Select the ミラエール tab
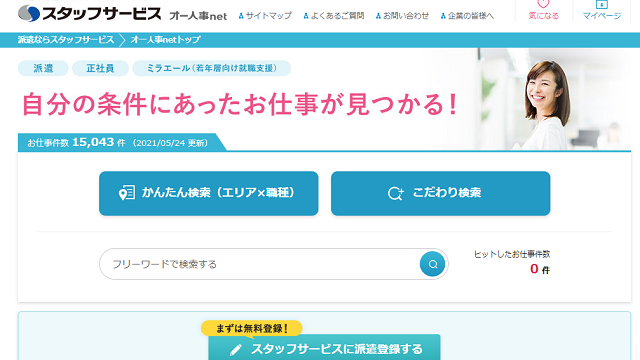The image size is (640, 360). [211, 68]
